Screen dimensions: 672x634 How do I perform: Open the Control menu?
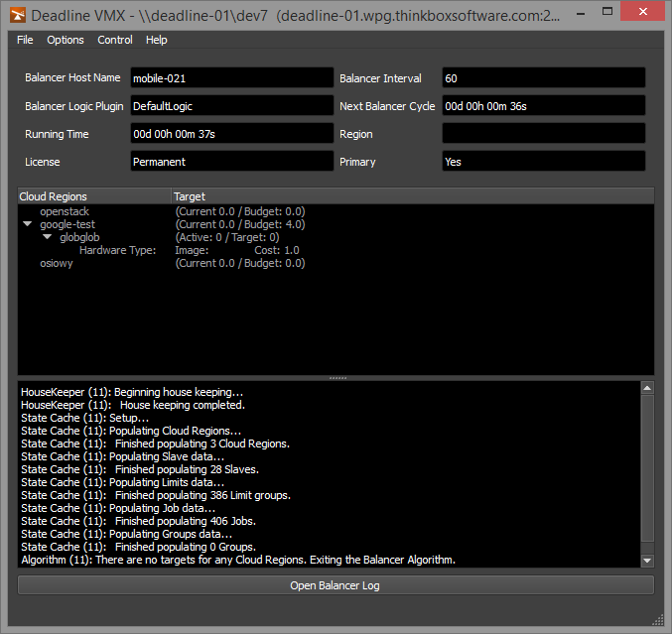[115, 40]
